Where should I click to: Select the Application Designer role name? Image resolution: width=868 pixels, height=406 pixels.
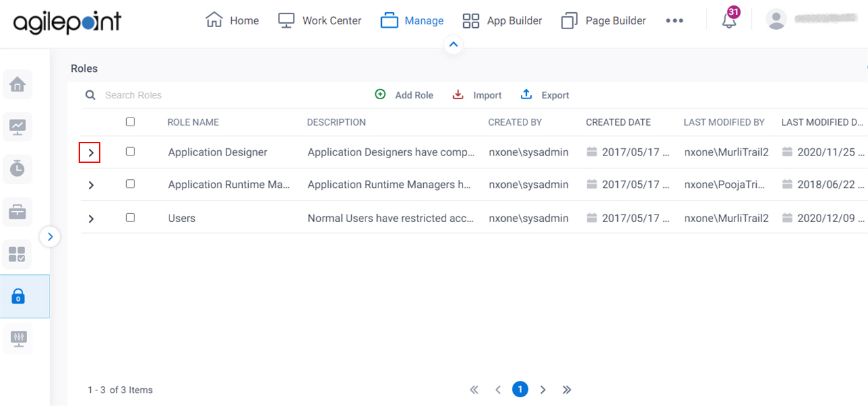218,152
